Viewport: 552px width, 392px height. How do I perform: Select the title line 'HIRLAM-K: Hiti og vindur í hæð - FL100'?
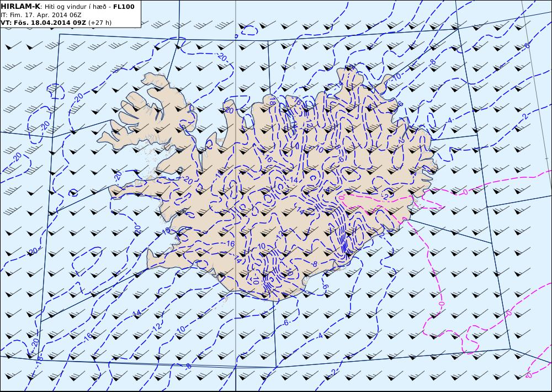pyautogui.click(x=67, y=7)
